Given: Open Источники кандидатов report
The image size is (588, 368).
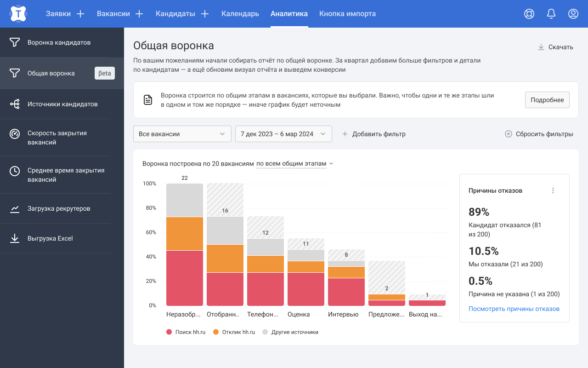Looking at the screenshot, I should [62, 104].
